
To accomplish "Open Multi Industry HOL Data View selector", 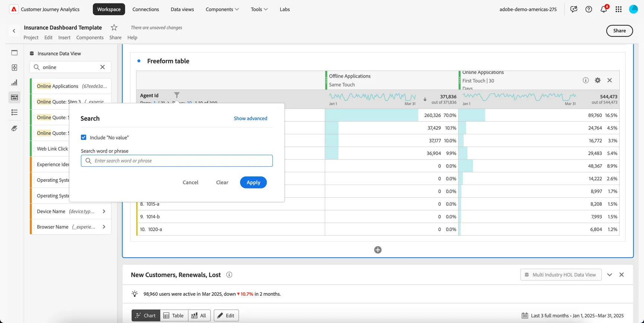I will (561, 275).
